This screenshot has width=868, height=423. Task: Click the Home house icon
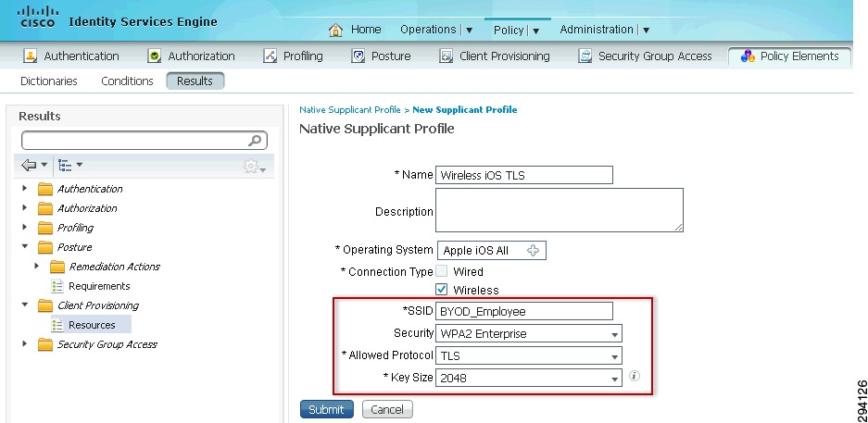coord(335,30)
